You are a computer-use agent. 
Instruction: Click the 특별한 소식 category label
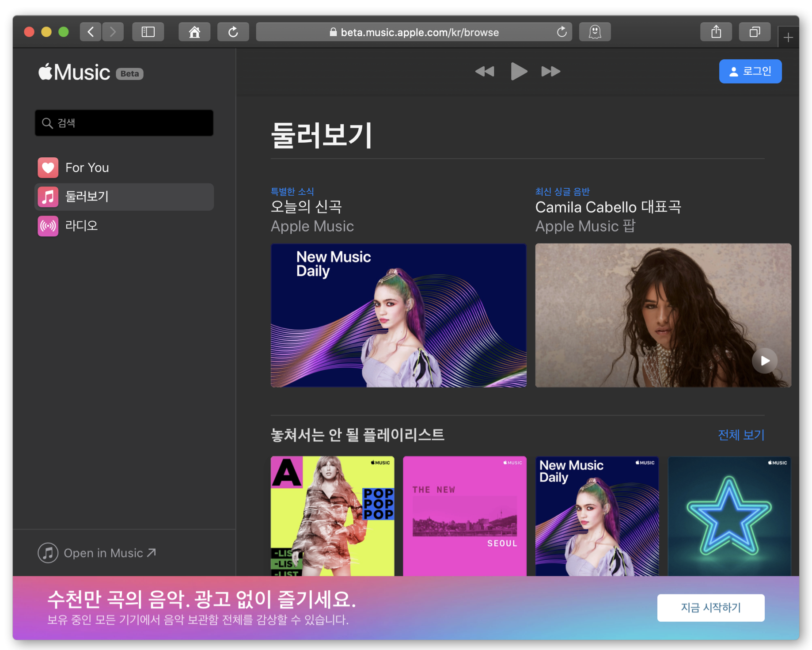tap(292, 191)
